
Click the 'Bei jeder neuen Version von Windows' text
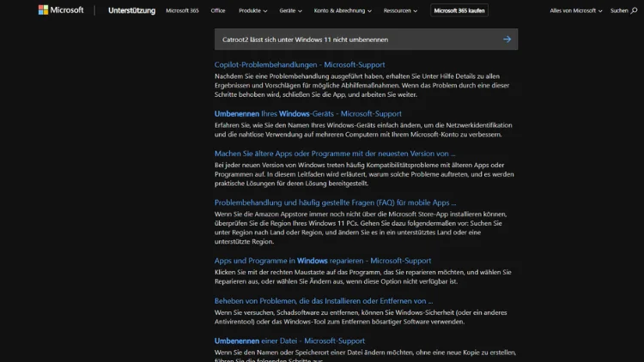tap(364, 174)
